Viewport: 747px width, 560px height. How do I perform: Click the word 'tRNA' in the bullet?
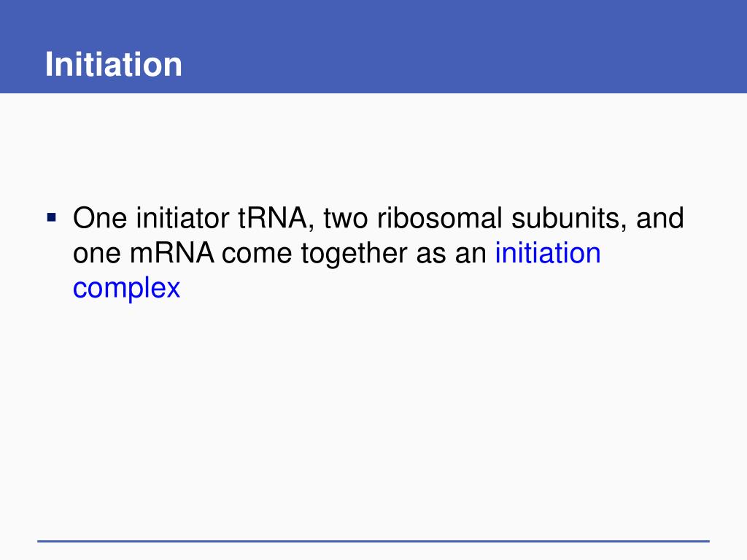pyautogui.click(x=276, y=218)
